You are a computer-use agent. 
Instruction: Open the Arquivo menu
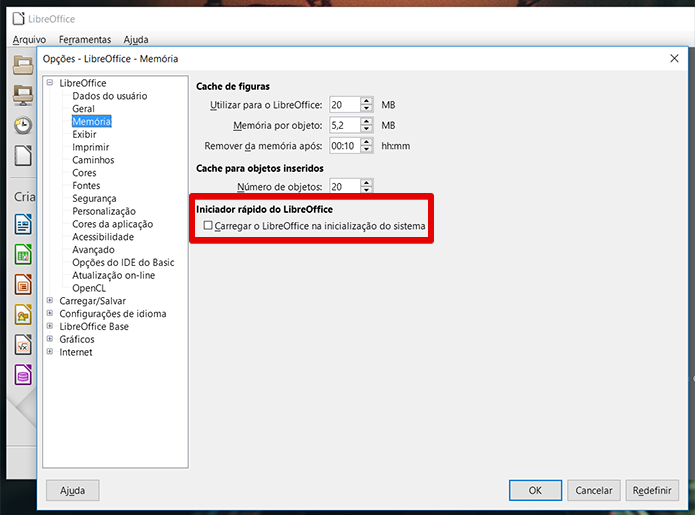click(x=29, y=39)
